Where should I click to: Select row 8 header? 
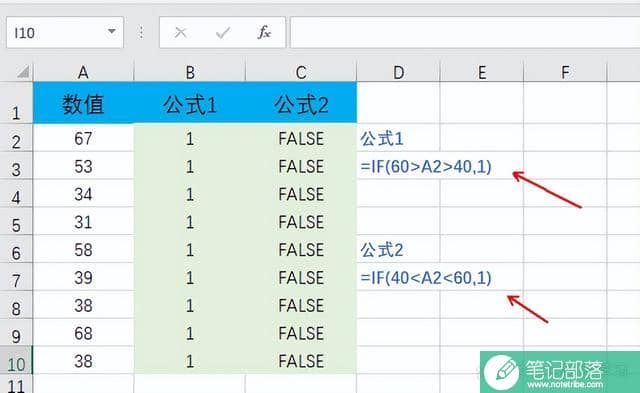point(16,305)
